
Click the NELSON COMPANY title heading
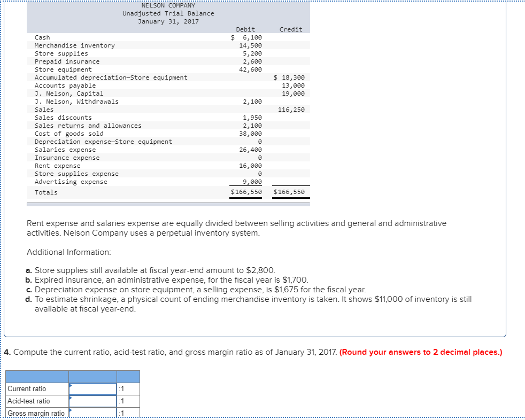(x=168, y=5)
